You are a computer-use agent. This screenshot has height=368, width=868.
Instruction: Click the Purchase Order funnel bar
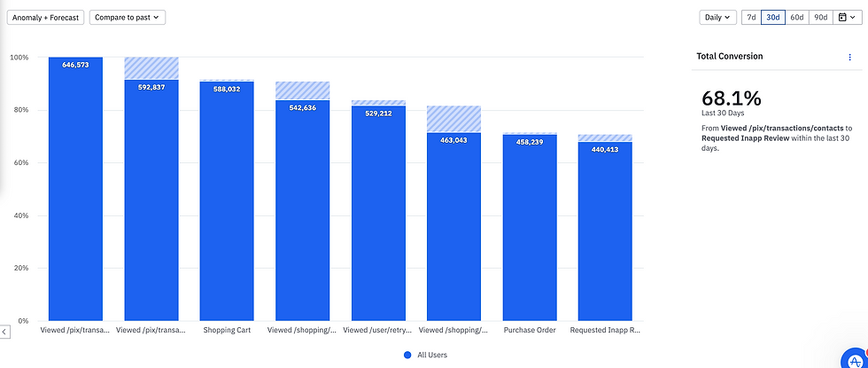click(x=530, y=231)
